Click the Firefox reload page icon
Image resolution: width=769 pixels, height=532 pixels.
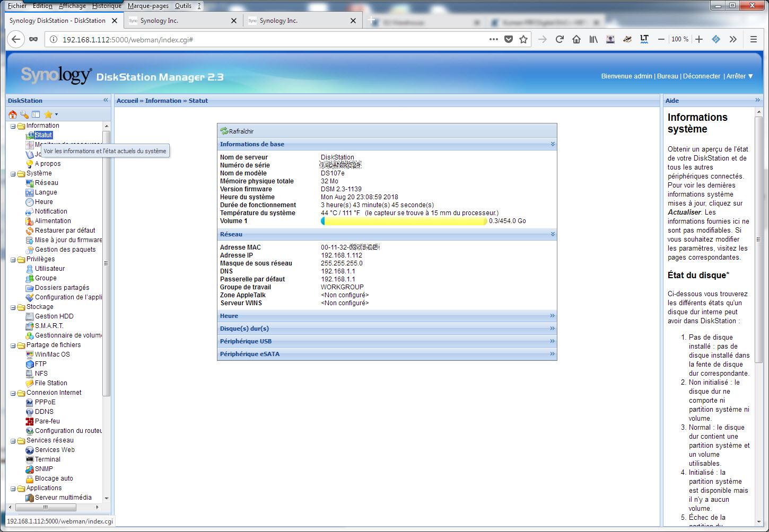[x=559, y=39]
